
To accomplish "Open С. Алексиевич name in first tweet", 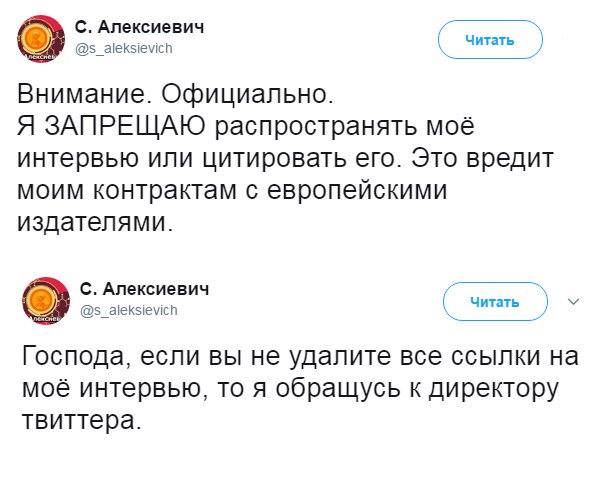I will (140, 27).
